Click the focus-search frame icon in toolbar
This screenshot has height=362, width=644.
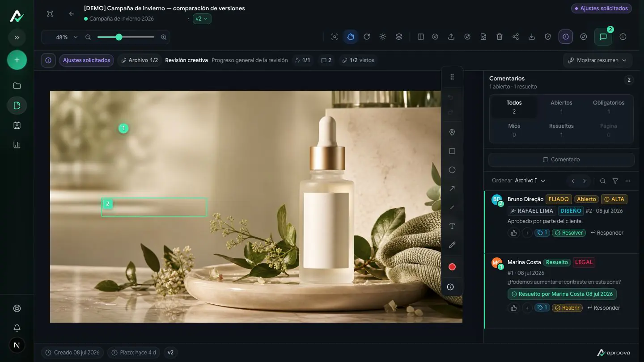click(335, 37)
